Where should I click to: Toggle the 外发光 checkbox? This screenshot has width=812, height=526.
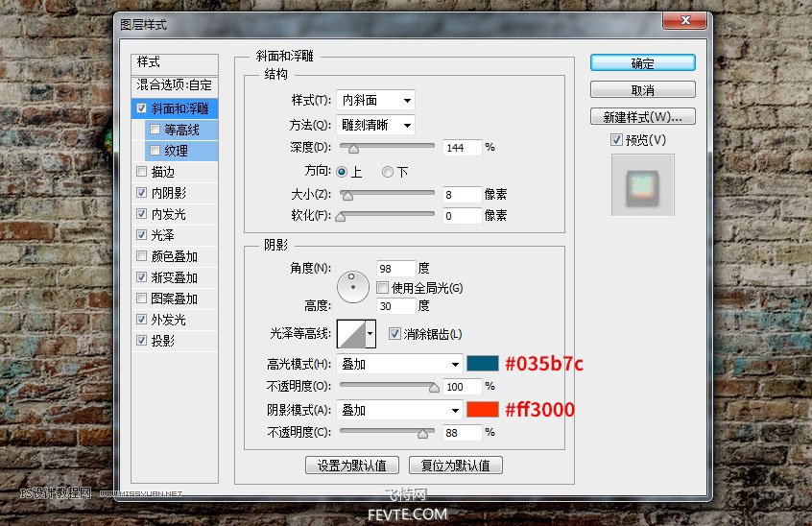pos(141,320)
